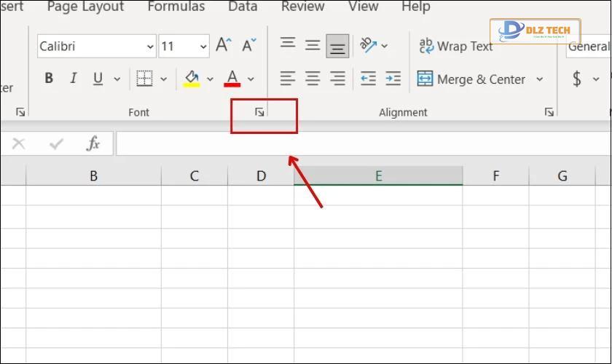The image size is (612, 364).
Task: Apply red font color
Action: coord(232,79)
